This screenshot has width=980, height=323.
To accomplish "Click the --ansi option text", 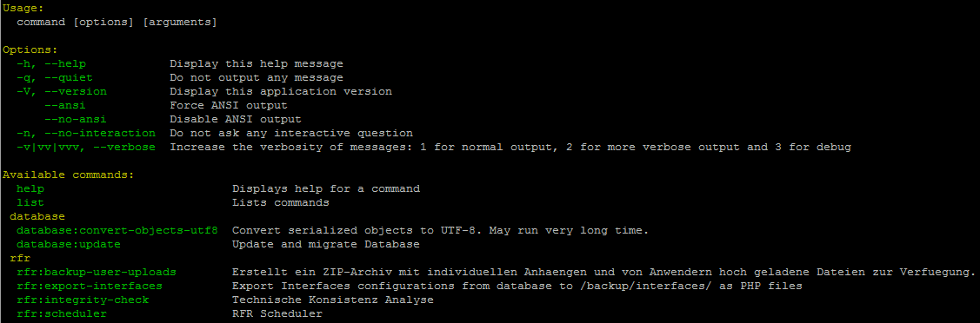I will 65,105.
